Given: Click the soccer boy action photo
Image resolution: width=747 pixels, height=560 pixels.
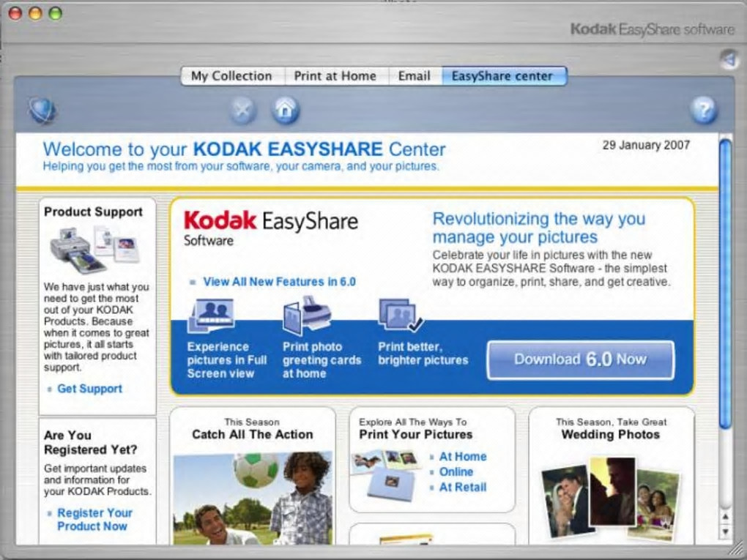Looking at the screenshot, I should click(x=253, y=498).
